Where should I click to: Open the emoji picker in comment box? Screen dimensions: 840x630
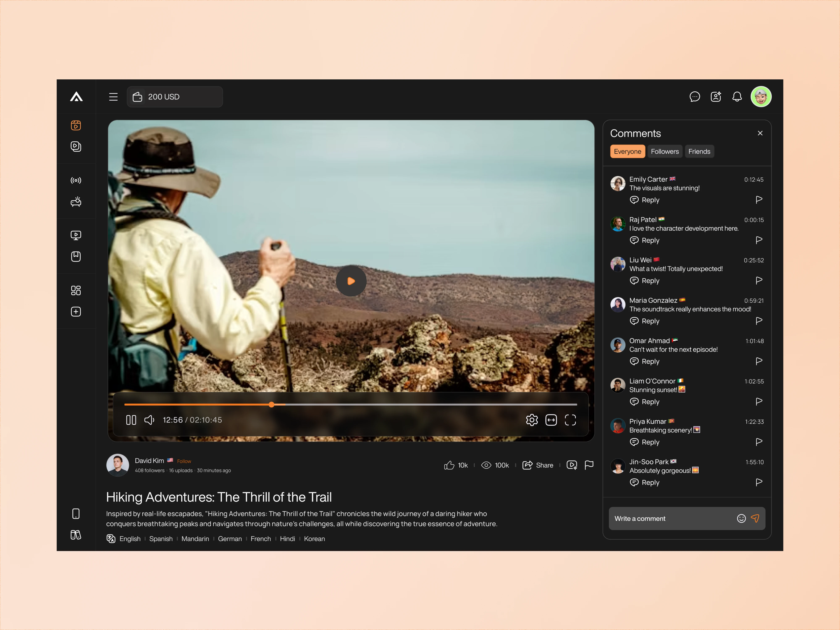pos(741,518)
